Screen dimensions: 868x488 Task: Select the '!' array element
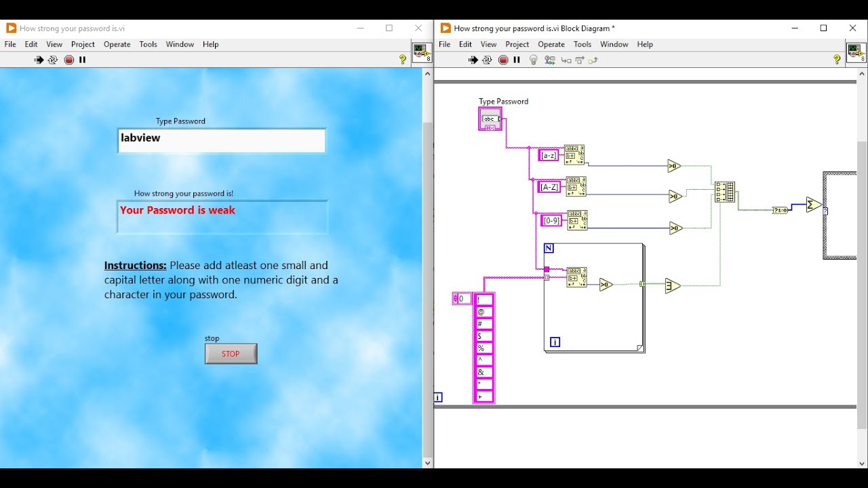click(484, 300)
